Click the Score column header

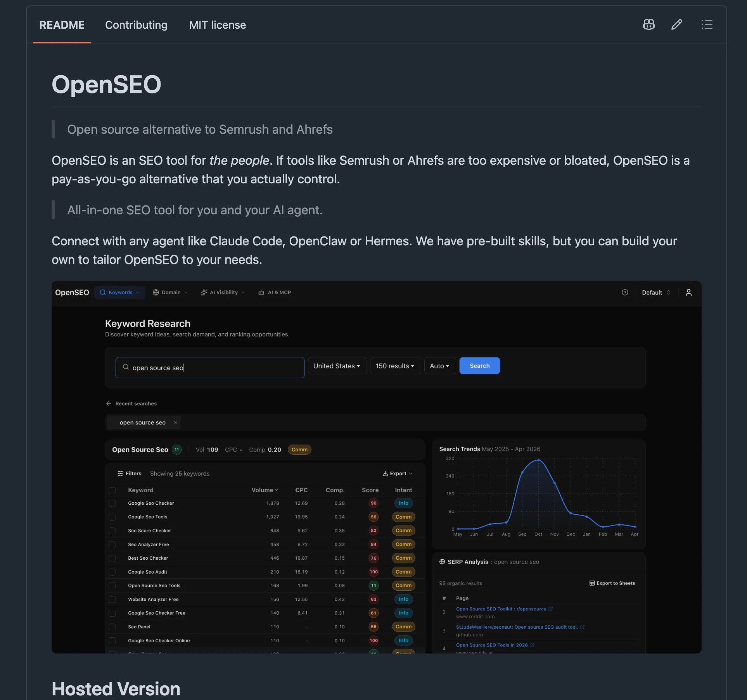click(x=370, y=490)
